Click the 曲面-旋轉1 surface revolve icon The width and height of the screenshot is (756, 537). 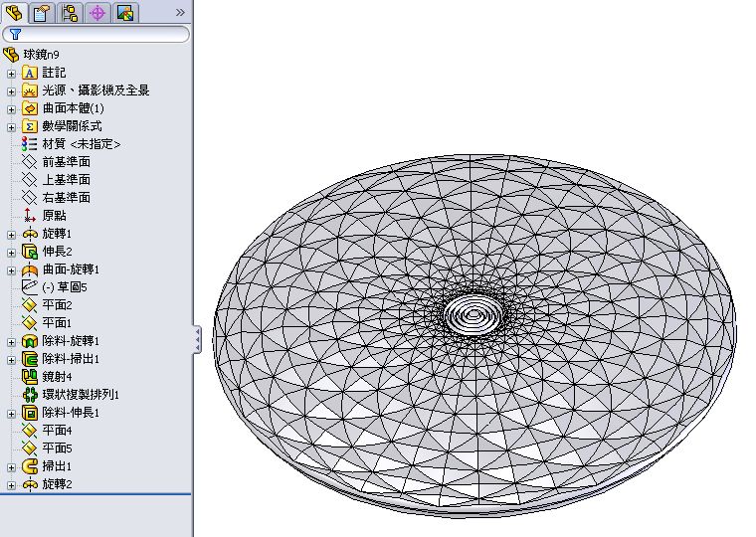pos(30,269)
